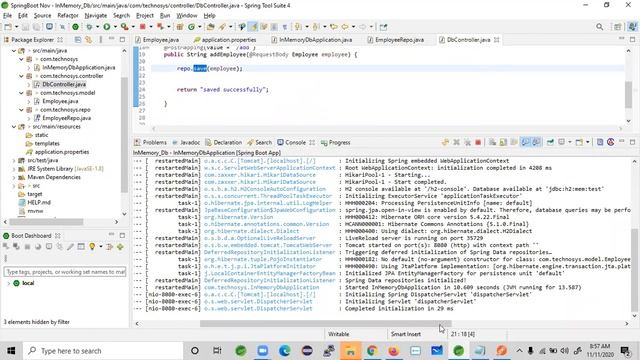Open the Navigate menu
The width and height of the screenshot is (640, 360).
[96, 16]
